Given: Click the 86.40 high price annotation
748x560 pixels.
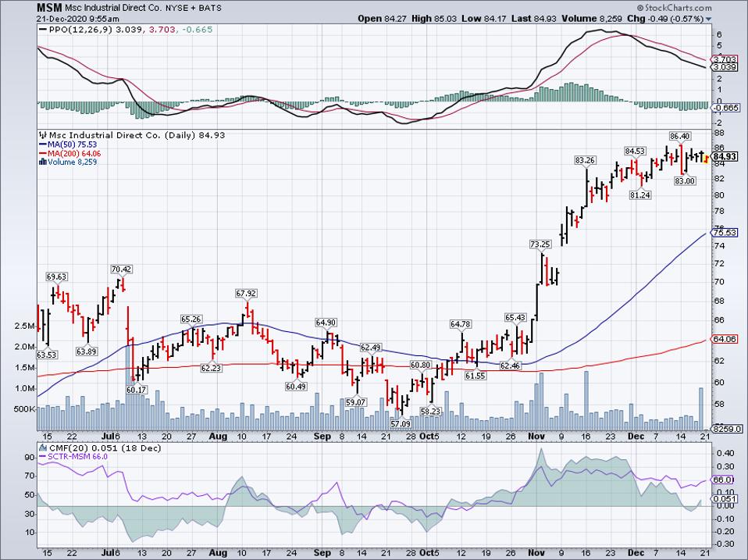Looking at the screenshot, I should coord(680,137).
